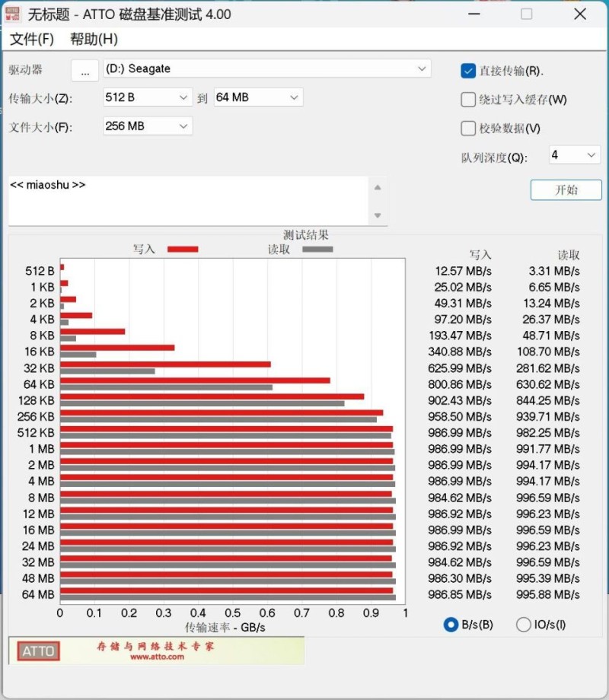
Task: Open the 文件(F) menu
Action: (x=32, y=40)
